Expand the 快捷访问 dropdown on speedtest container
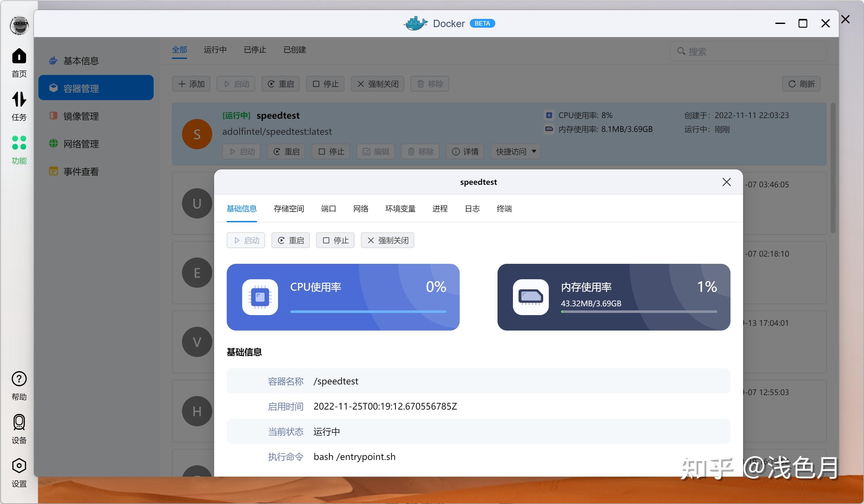Viewport: 864px width, 504px height. tap(515, 151)
